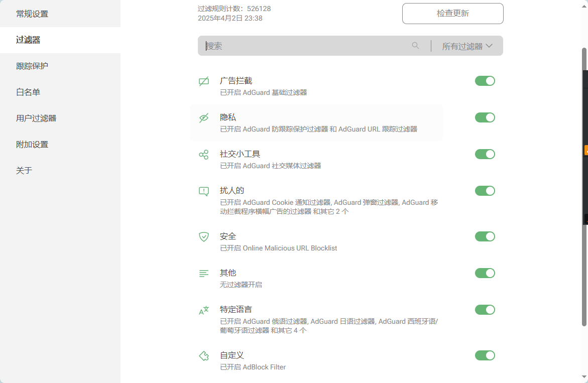Click the 隐私 crossed-eye icon
The image size is (588, 383).
[204, 118]
